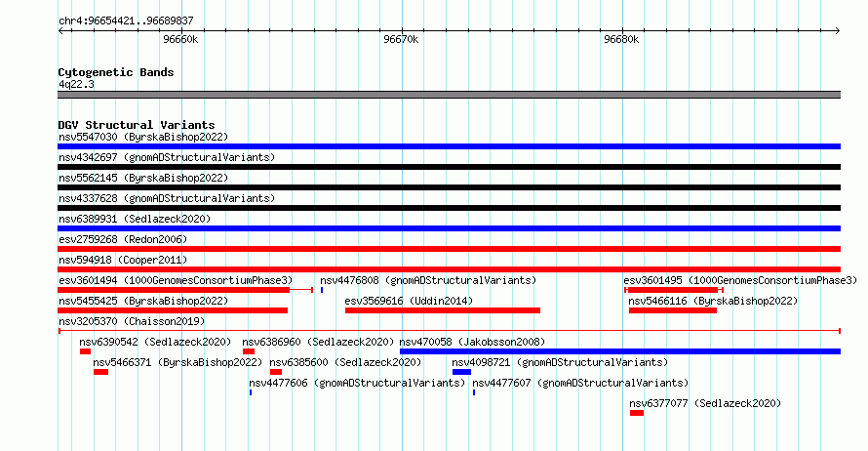This screenshot has width=868, height=451.
Task: Click the nsv5547030 (ByrskaBishop2022) label
Action: (x=143, y=137)
